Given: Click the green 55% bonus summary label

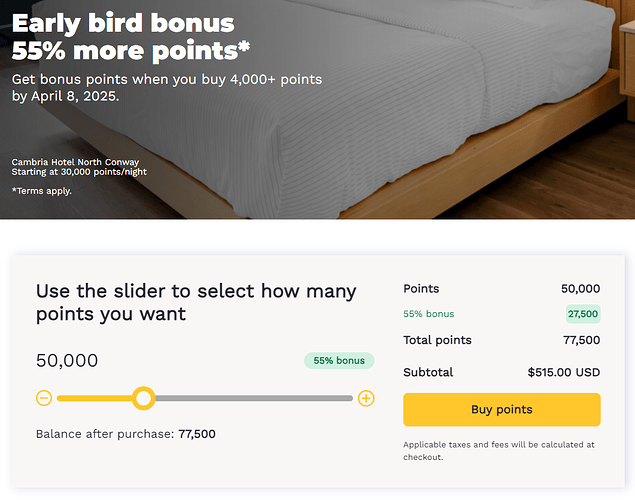Looking at the screenshot, I should 428,314.
